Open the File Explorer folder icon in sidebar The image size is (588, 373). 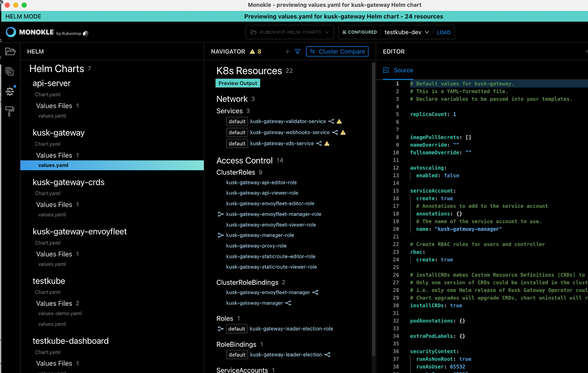click(x=10, y=51)
